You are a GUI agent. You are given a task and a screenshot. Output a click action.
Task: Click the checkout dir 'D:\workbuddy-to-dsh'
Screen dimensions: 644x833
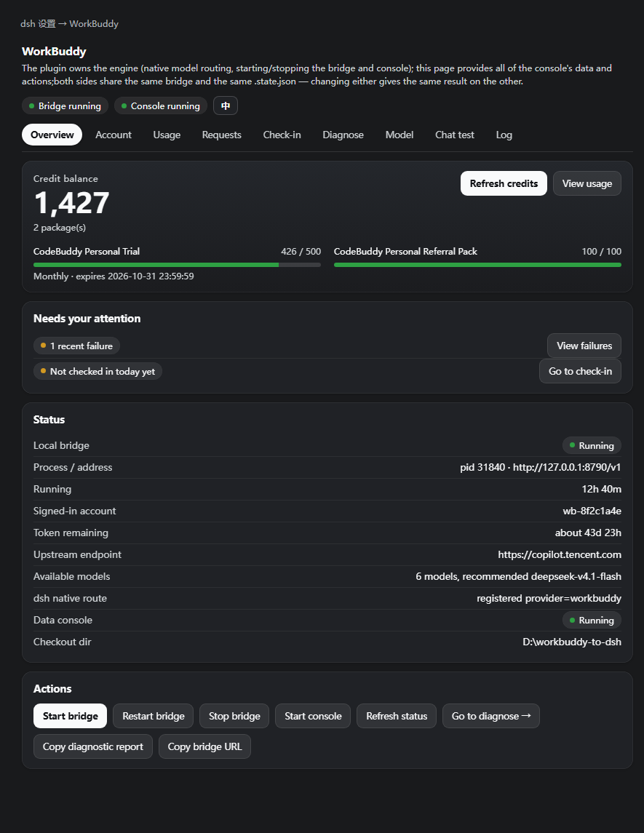point(572,642)
